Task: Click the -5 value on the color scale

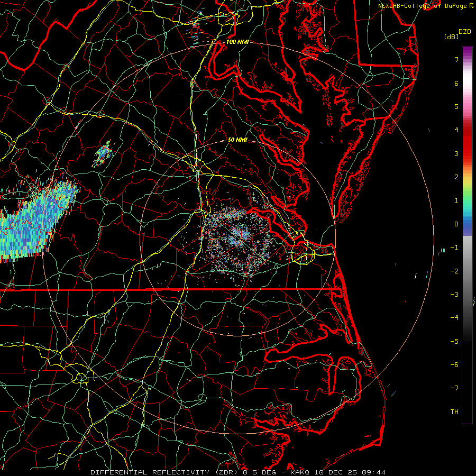Action: (x=454, y=342)
